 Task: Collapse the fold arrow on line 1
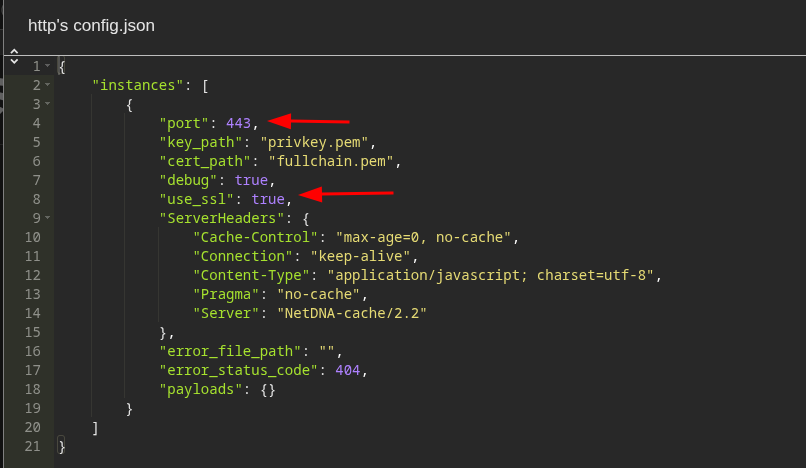point(47,66)
